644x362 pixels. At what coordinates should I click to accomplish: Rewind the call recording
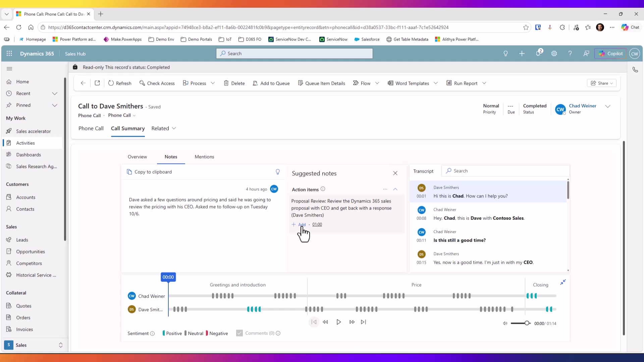(x=325, y=322)
